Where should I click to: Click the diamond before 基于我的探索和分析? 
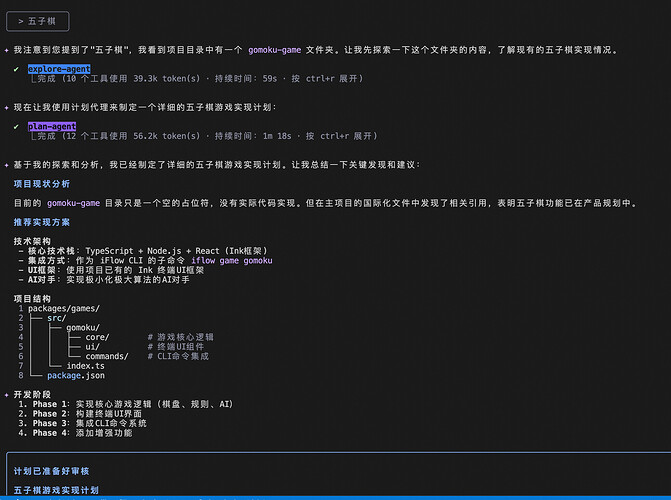click(x=6, y=164)
